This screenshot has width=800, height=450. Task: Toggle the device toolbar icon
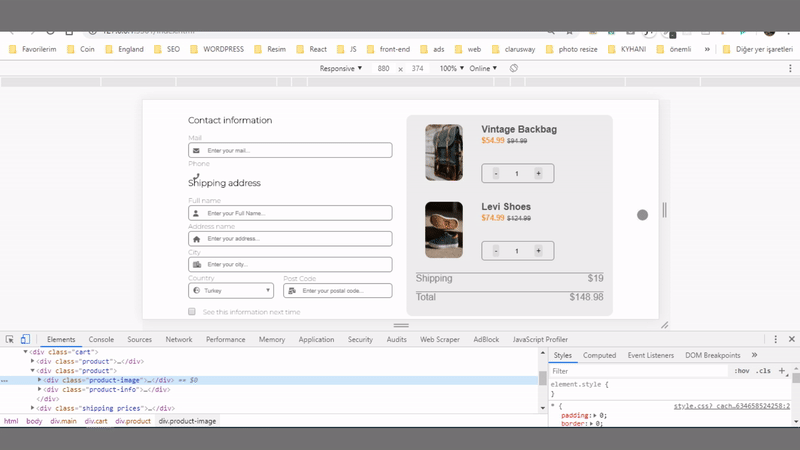[x=25, y=339]
